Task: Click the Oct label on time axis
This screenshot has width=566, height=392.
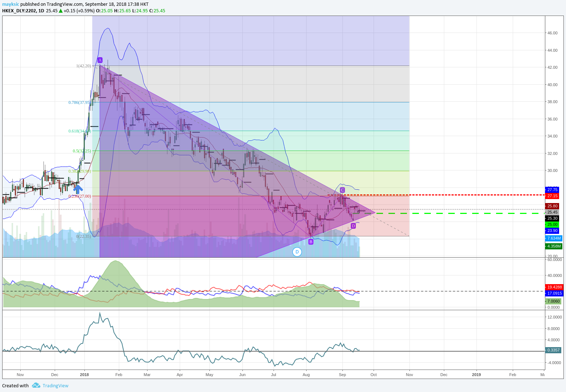Action: coord(374,375)
